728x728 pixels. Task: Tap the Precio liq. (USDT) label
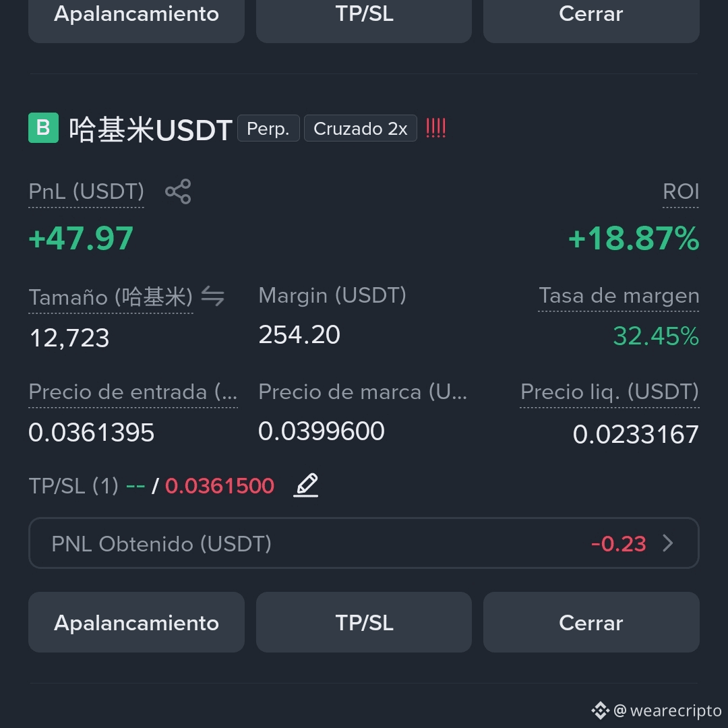609,392
